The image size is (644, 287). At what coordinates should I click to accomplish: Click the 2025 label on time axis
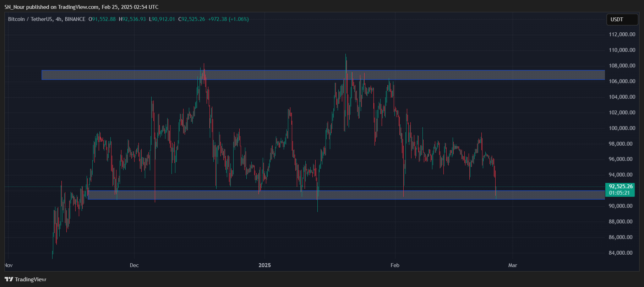pyautogui.click(x=264, y=265)
